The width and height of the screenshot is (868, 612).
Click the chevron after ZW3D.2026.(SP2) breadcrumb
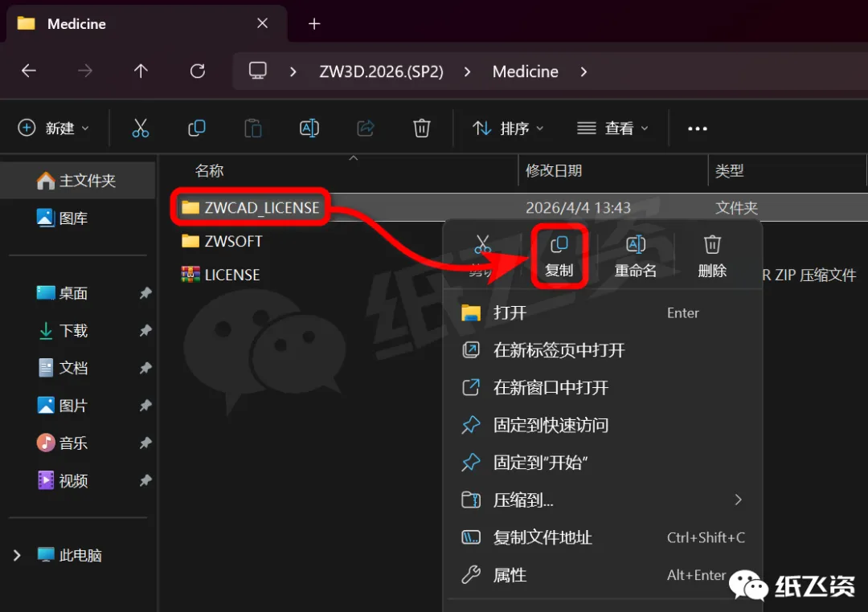(468, 71)
